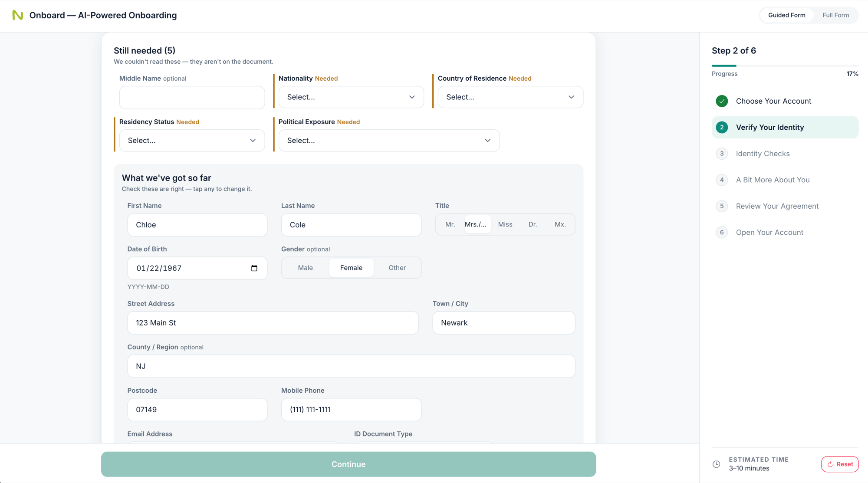
Task: Go to Verify Your Identity step
Action: pyautogui.click(x=785, y=127)
